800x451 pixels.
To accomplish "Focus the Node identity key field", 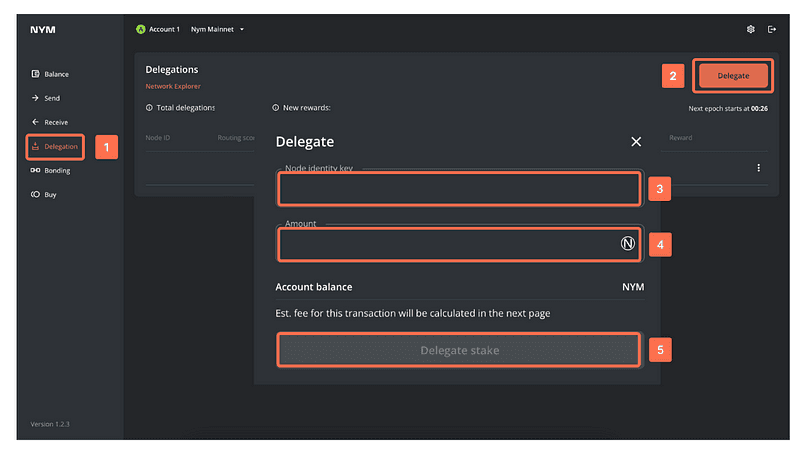I will click(459, 188).
